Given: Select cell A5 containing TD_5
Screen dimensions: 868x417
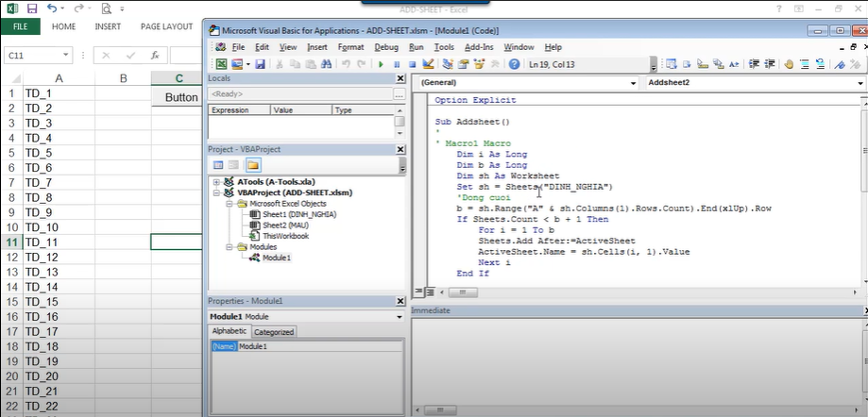Looking at the screenshot, I should click(x=59, y=153).
